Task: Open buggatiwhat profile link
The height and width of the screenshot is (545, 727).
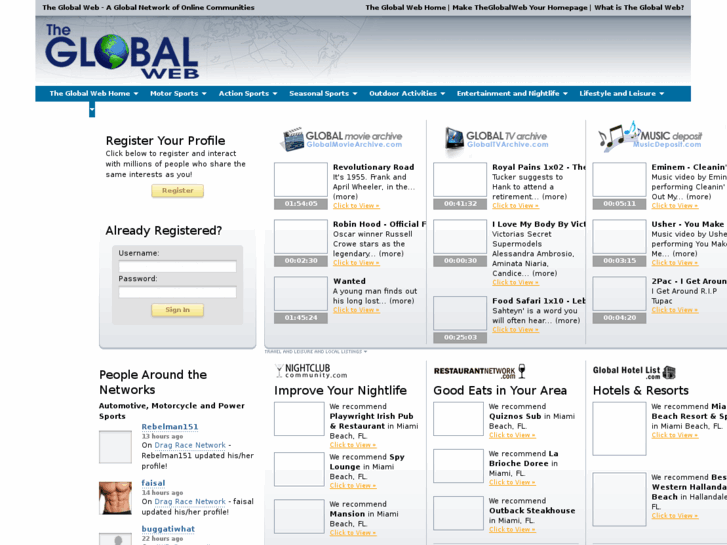Action: (168, 529)
